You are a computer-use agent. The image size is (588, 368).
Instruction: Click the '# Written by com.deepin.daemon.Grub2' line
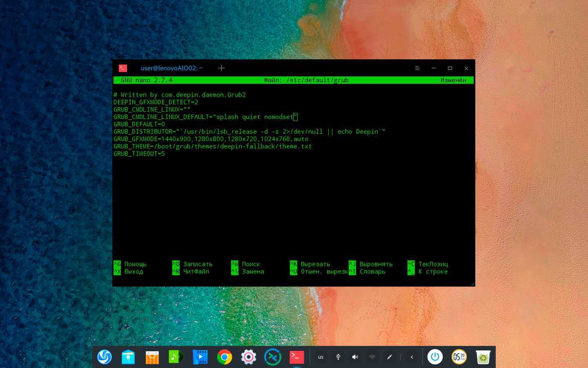[180, 95]
